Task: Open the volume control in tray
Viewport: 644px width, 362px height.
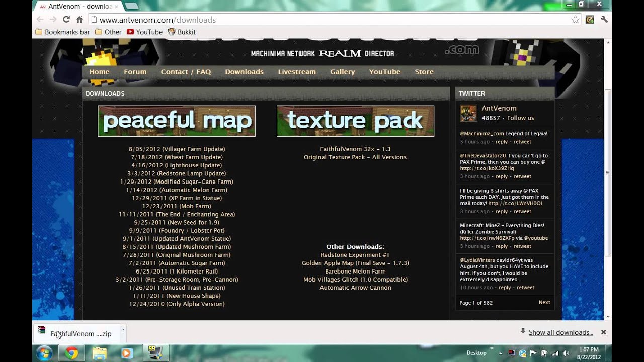Action: tap(566, 353)
